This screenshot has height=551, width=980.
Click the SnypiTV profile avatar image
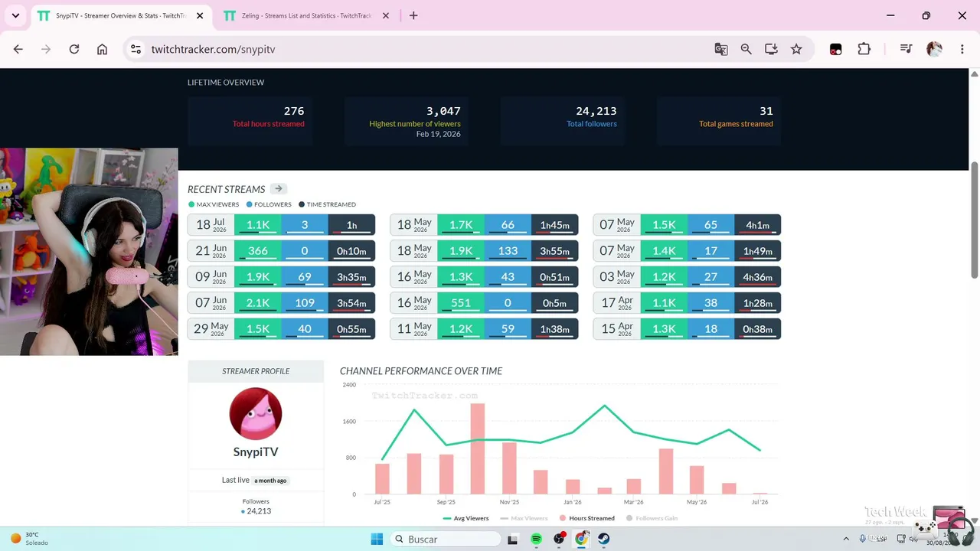[256, 413]
